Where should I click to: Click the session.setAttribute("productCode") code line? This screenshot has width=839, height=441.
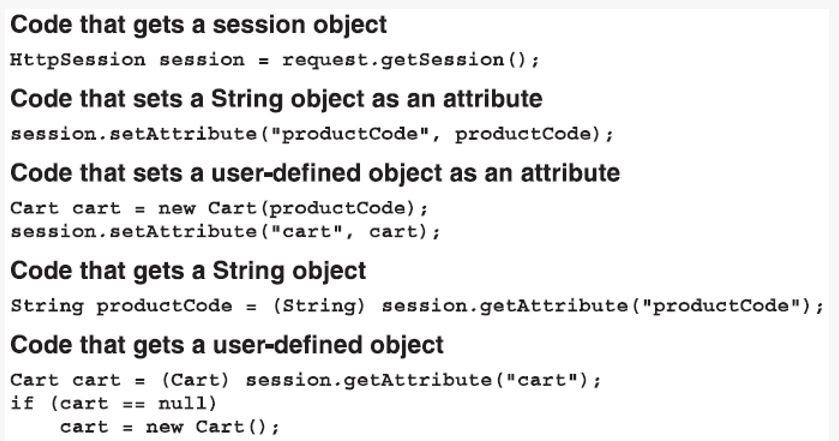tap(312, 134)
